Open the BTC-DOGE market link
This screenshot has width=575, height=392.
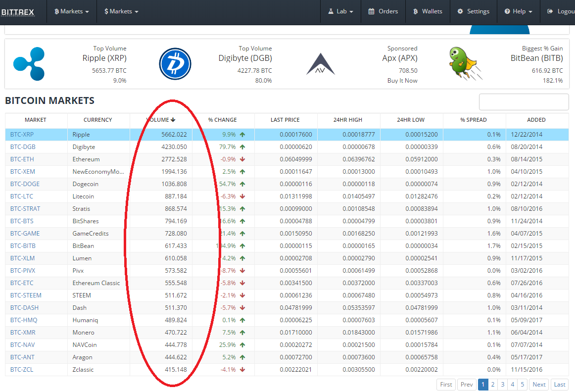[25, 184]
